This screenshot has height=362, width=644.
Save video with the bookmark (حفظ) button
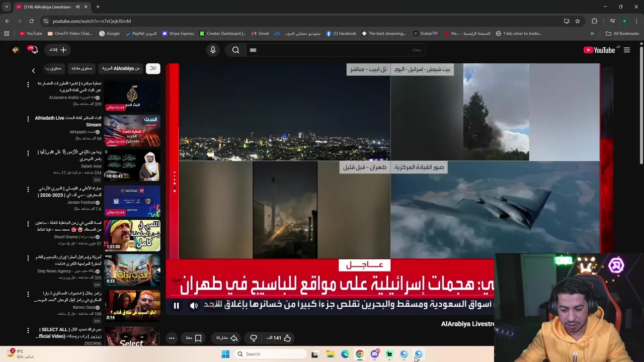194,338
